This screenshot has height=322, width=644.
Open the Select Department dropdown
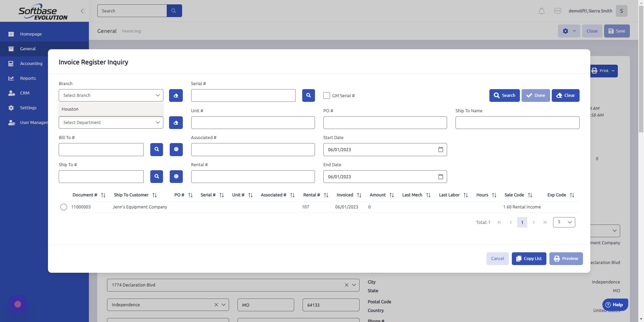pos(111,123)
